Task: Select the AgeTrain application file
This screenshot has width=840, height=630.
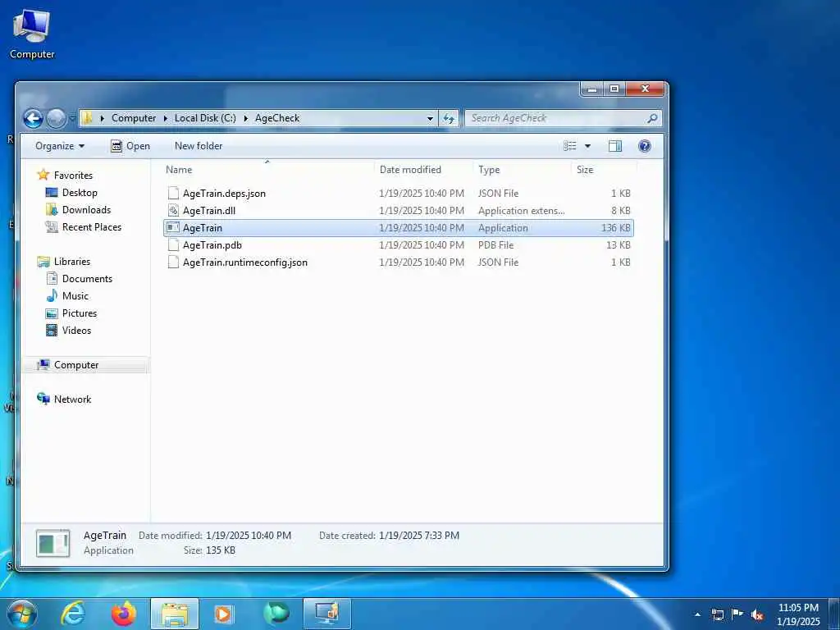Action: click(x=399, y=228)
